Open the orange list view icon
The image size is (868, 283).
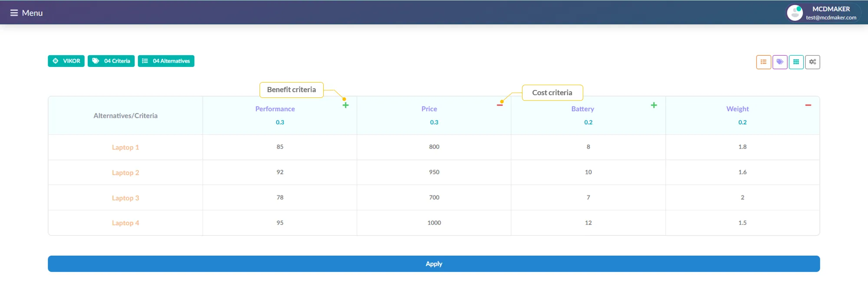tap(763, 62)
